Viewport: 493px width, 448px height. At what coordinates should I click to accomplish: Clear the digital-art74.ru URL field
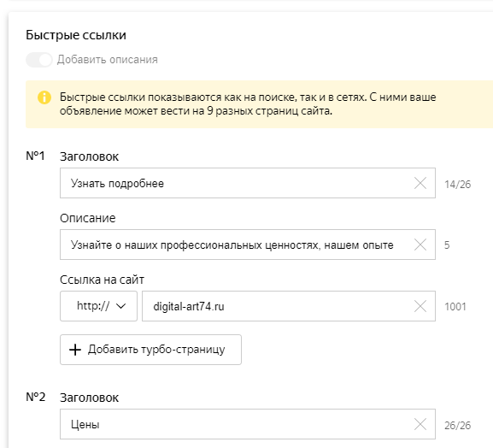click(x=420, y=306)
